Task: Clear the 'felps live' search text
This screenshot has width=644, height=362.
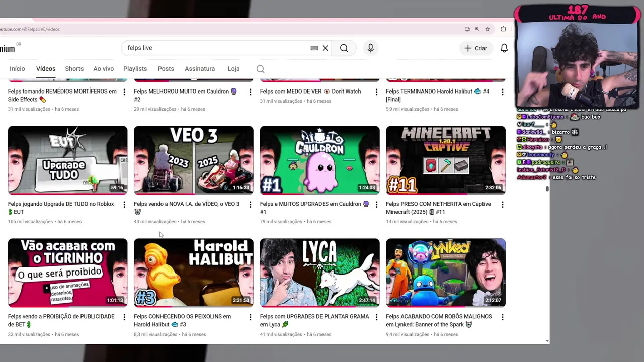Action: click(325, 48)
